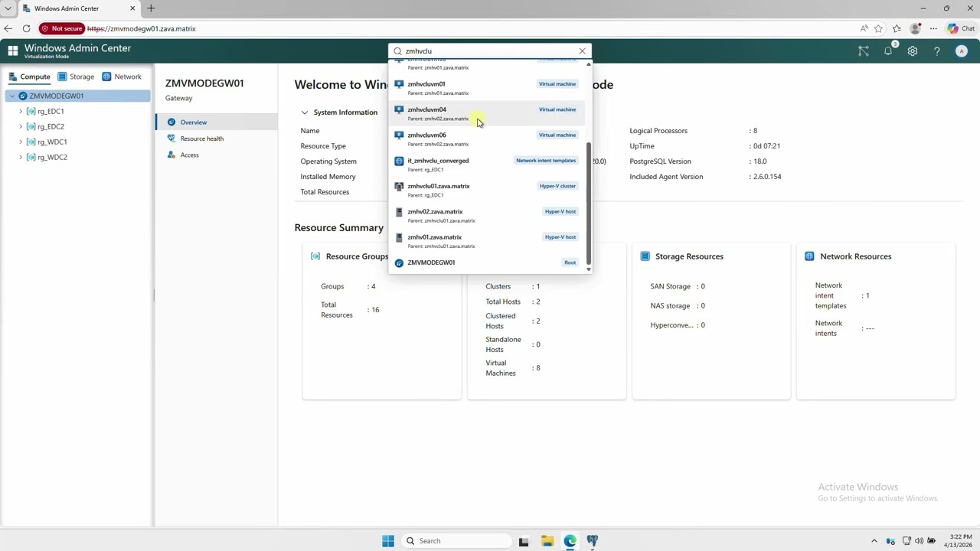Screen dimensions: 980x551
Task: Open the taskbar clock and date
Action: (x=958, y=541)
